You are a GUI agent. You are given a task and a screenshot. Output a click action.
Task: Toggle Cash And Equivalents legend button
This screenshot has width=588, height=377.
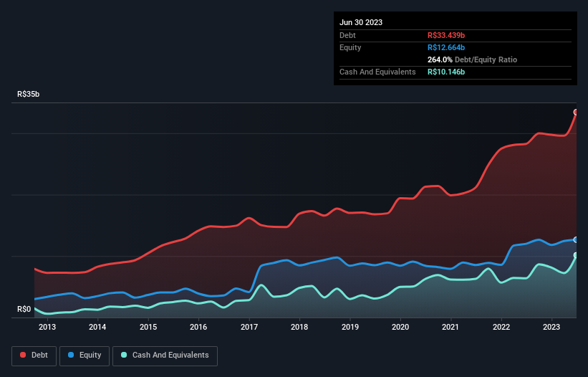pyautogui.click(x=165, y=355)
